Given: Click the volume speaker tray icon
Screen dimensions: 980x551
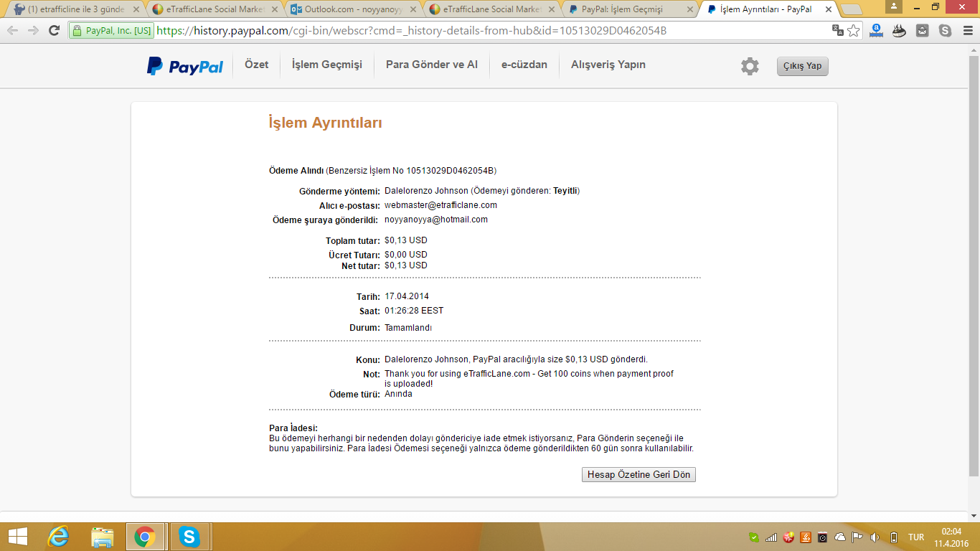Looking at the screenshot, I should [875, 537].
